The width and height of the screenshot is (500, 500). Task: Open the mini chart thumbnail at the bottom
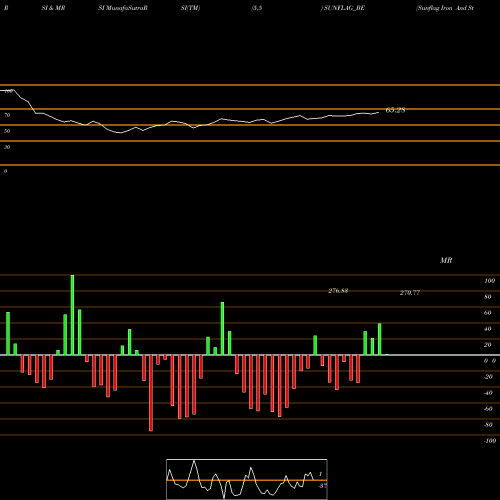pyautogui.click(x=247, y=479)
